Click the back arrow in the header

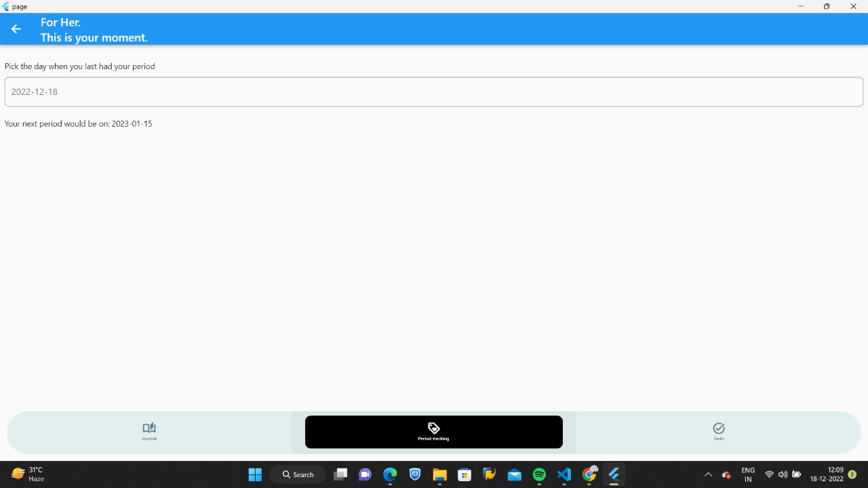tap(15, 28)
